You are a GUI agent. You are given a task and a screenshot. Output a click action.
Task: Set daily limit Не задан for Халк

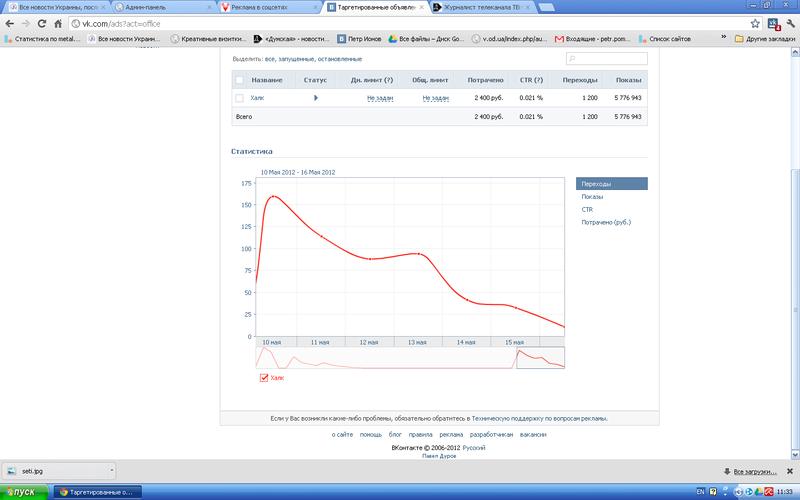(380, 98)
